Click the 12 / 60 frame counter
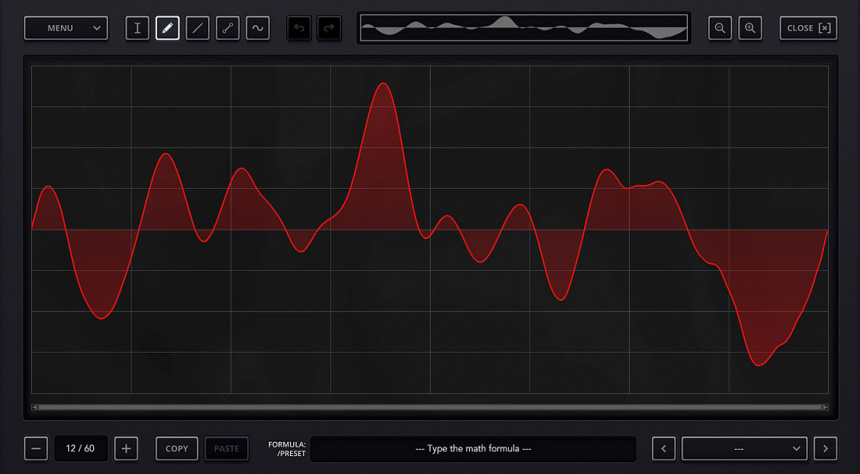Viewport: 860px width, 474px height. pyautogui.click(x=80, y=448)
